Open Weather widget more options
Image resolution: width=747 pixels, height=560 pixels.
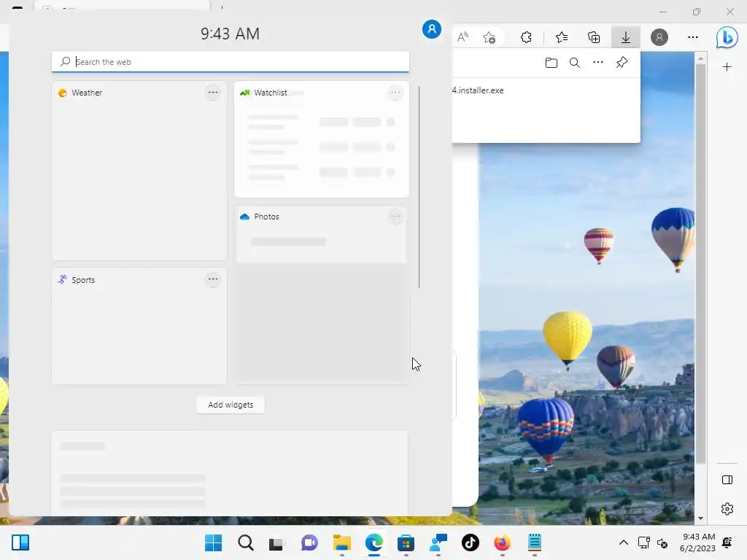pos(213,93)
